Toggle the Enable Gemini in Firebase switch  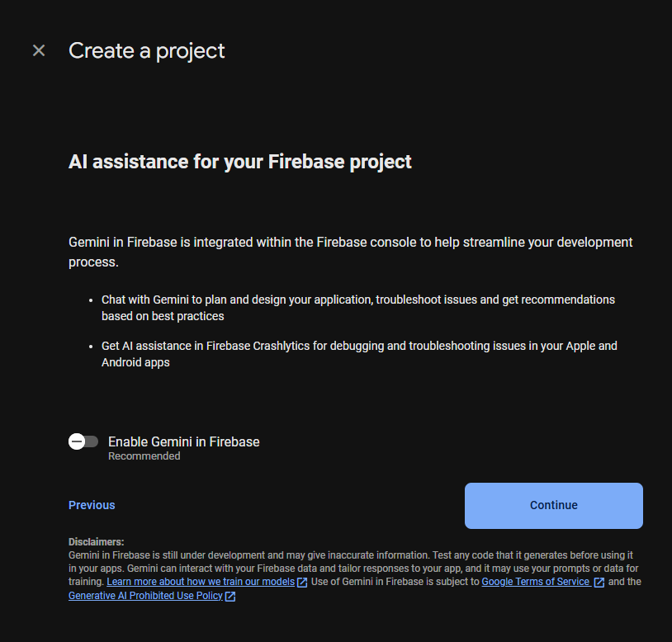83,441
